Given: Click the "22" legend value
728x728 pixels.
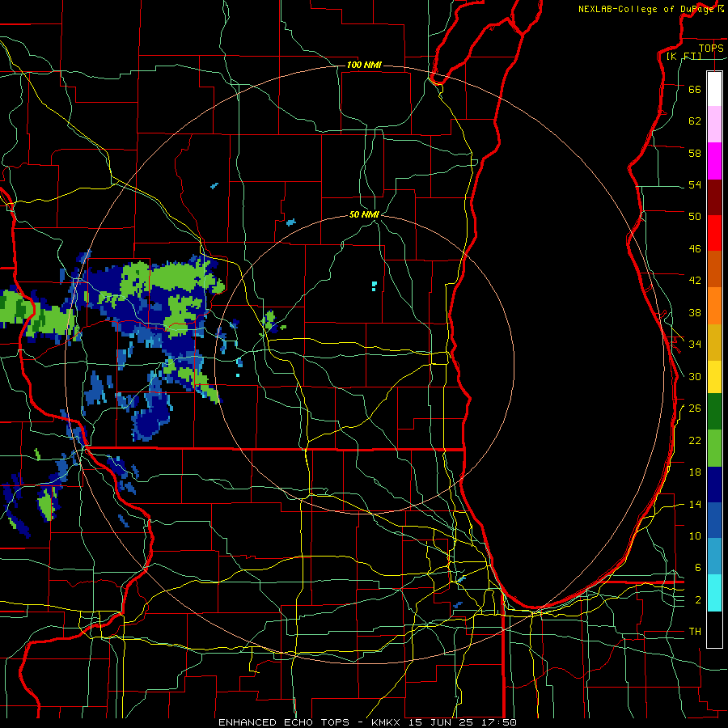Looking at the screenshot, I should coord(695,440).
